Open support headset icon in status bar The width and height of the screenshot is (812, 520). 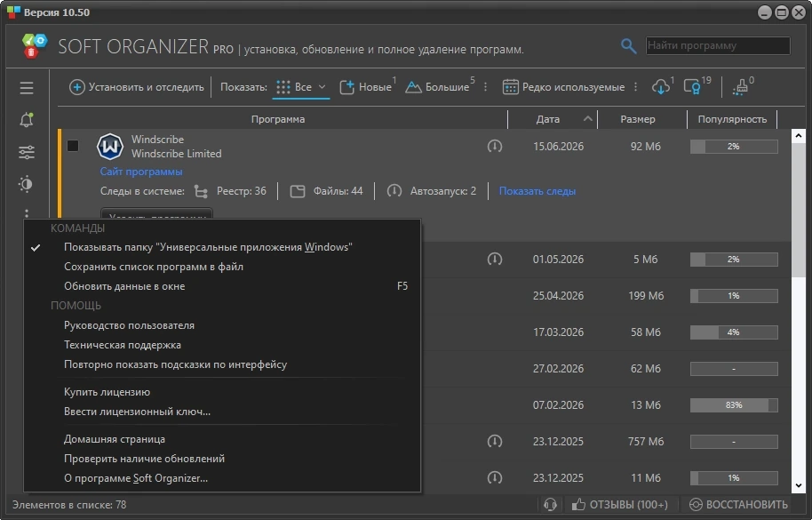tap(550, 505)
